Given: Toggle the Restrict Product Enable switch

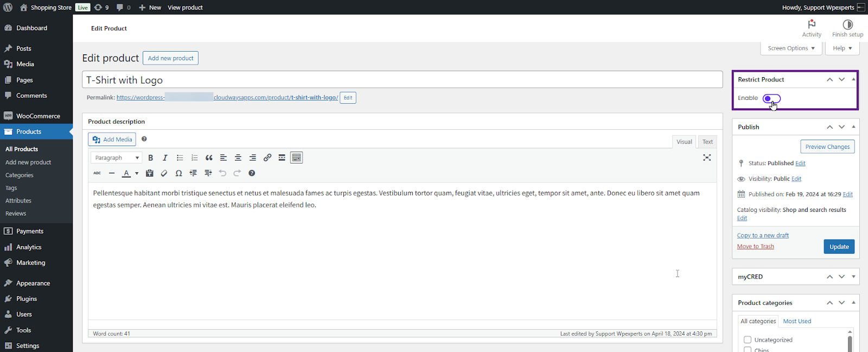Looking at the screenshot, I should pyautogui.click(x=771, y=98).
